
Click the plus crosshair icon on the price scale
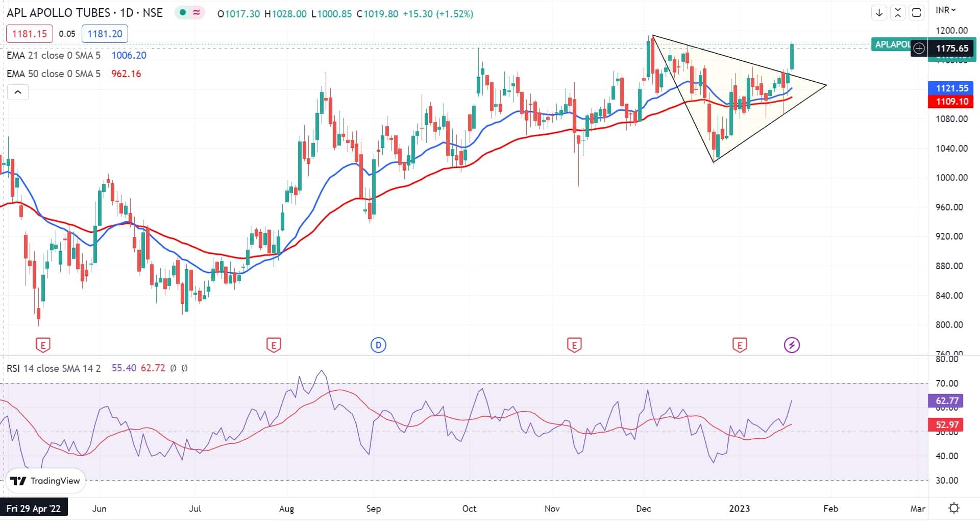[x=919, y=49]
